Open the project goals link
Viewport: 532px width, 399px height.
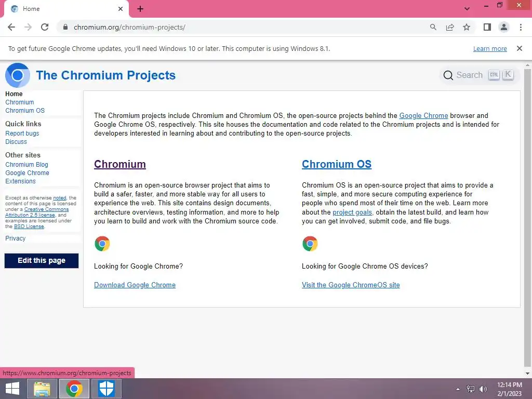(x=352, y=212)
